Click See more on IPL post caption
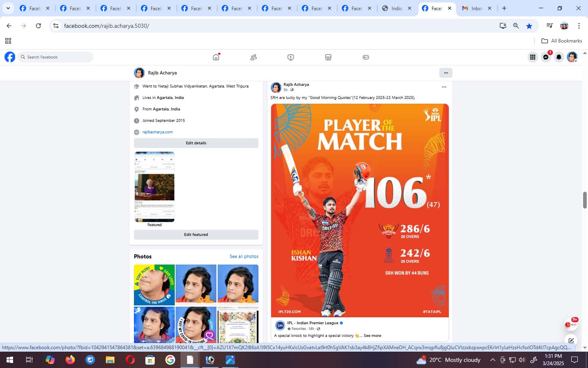 pos(372,336)
